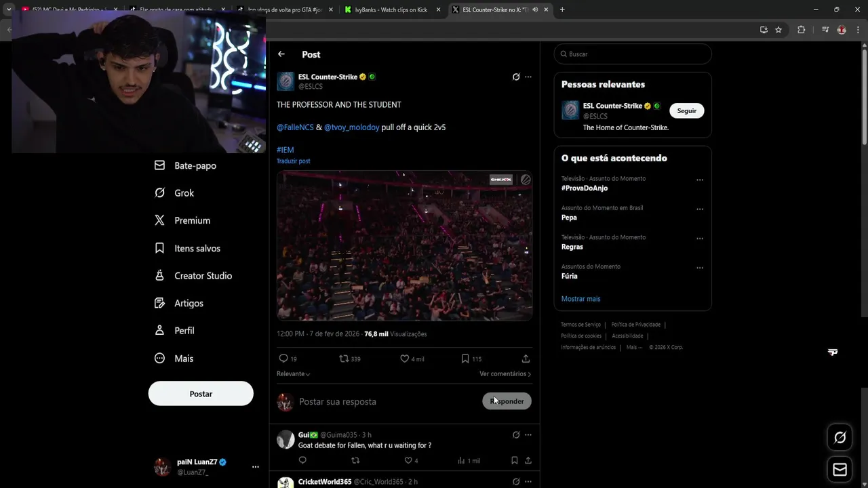Open floating messages envelope button
Image resolution: width=868 pixels, height=488 pixels.
point(840,470)
